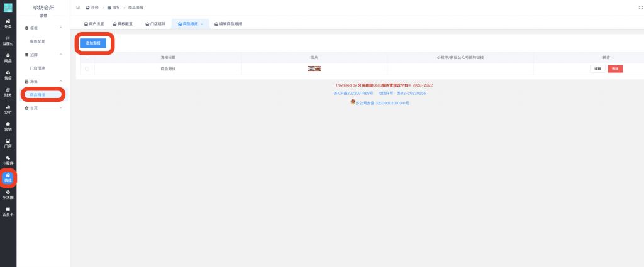
Task: Collapse the 招牌 menu group
Action: click(x=60, y=55)
